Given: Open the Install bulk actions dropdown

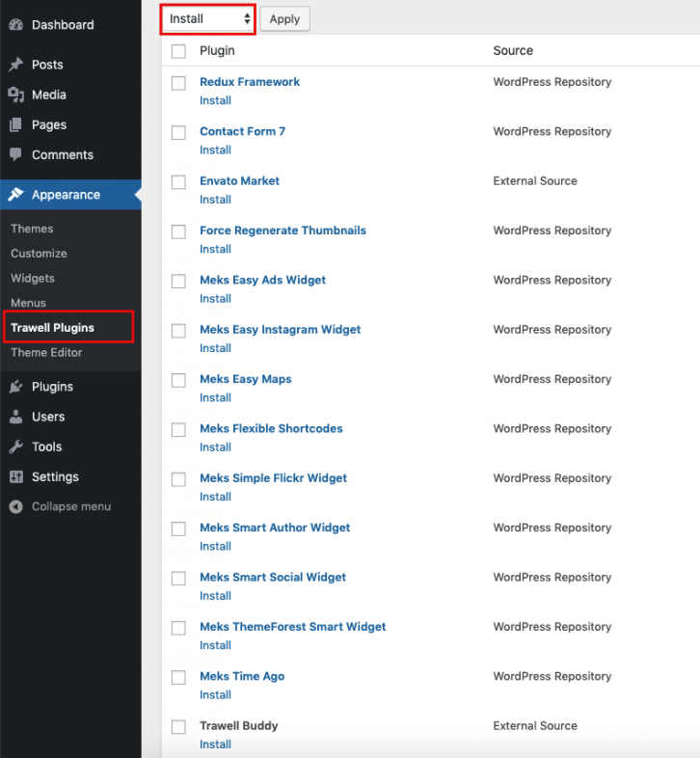Looking at the screenshot, I should [x=208, y=18].
